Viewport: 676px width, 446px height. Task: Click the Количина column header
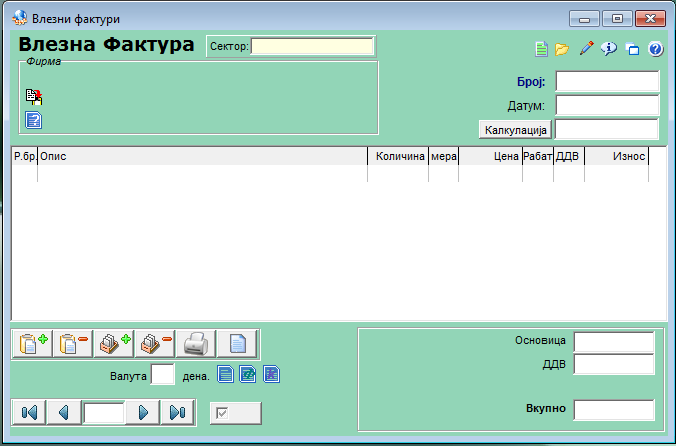[x=398, y=156]
